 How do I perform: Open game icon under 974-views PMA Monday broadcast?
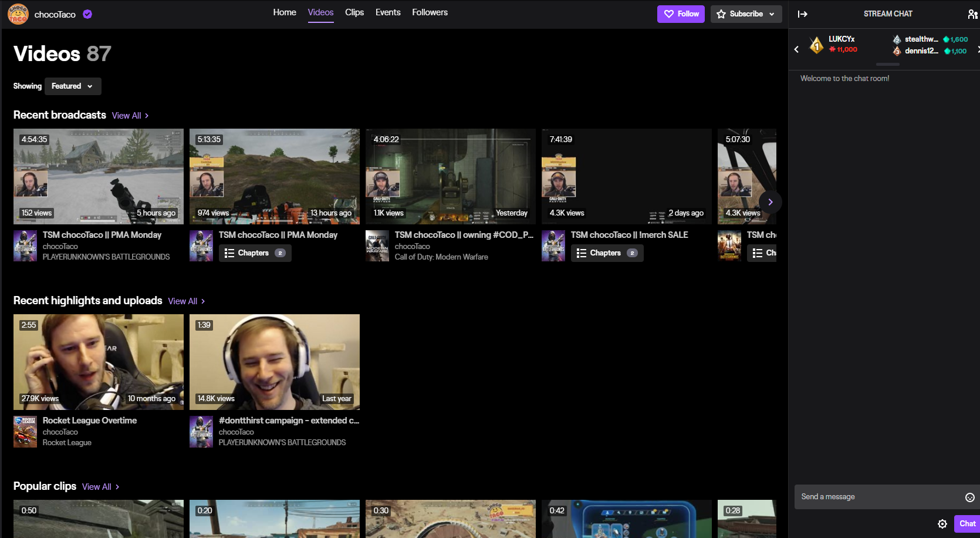pyautogui.click(x=201, y=246)
